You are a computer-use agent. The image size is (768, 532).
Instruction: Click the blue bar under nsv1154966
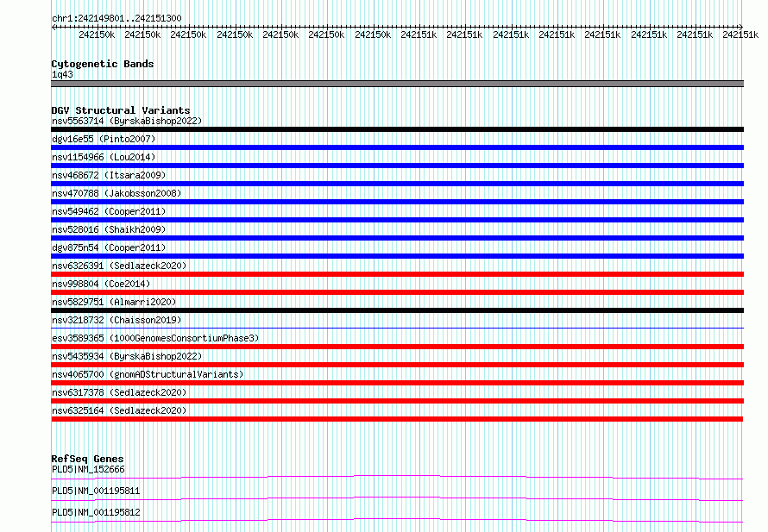tap(397, 166)
